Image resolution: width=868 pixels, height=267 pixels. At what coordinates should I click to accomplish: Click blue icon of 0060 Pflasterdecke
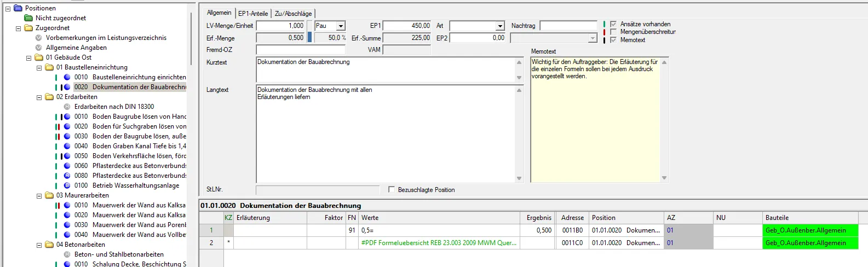pyautogui.click(x=67, y=166)
